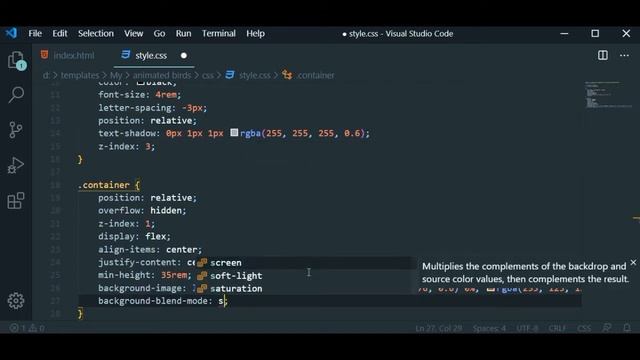Open the Explorer view in activity bar
The width and height of the screenshot is (640, 360).
tap(16, 60)
